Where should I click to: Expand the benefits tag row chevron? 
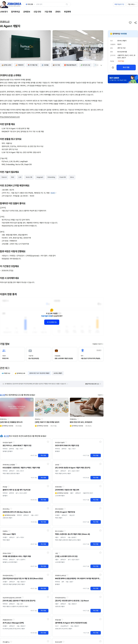tap(101, 65)
